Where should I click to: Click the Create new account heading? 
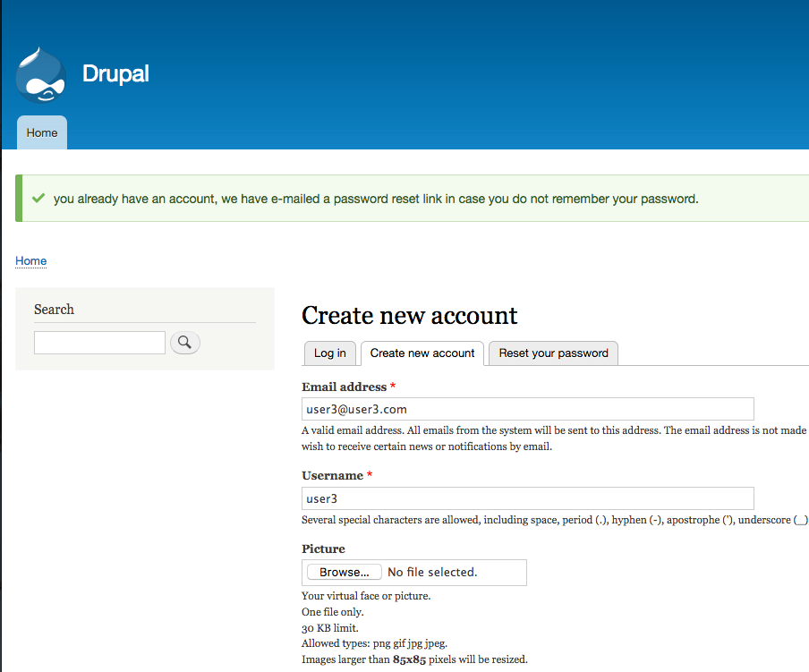(409, 315)
